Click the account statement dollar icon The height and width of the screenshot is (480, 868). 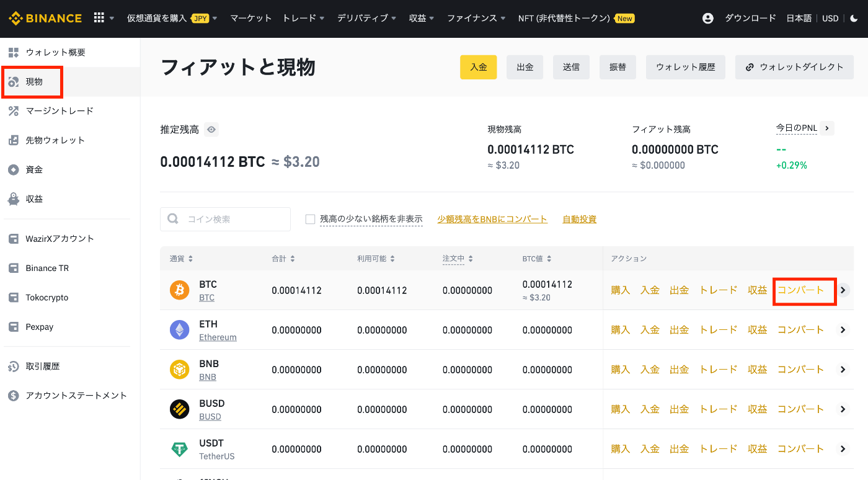click(x=14, y=396)
